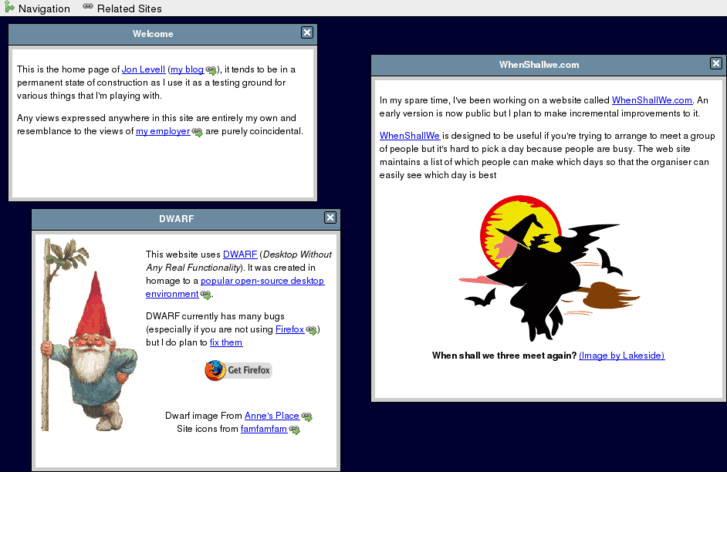727x545 pixels.
Task: Click the green arrow Navigation icon
Action: tap(9, 7)
